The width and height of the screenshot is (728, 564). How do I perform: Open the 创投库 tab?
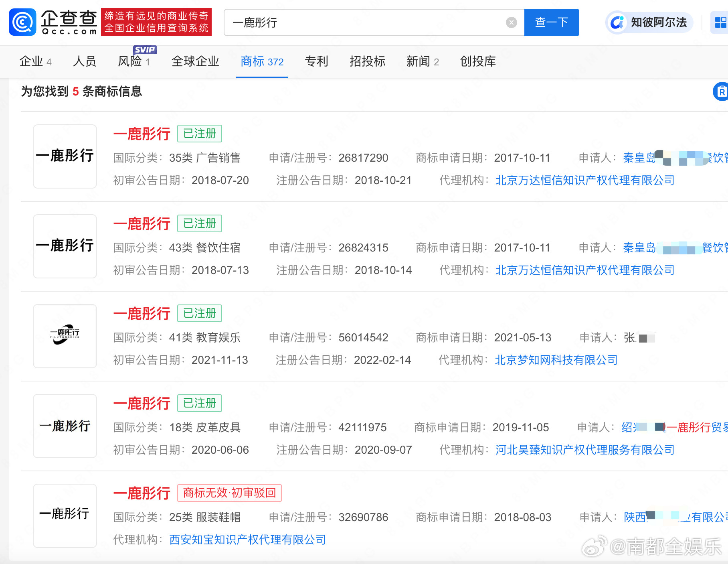coord(478,61)
